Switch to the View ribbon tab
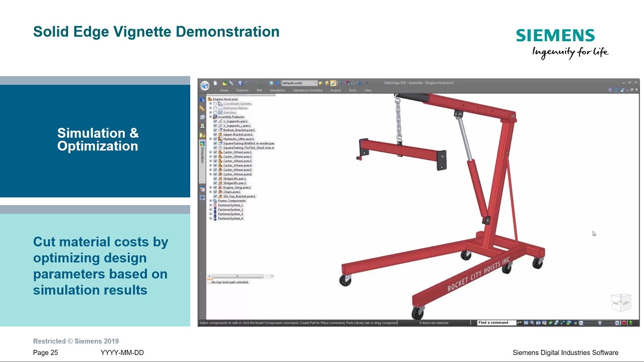The width and height of the screenshot is (644, 362). [368, 90]
